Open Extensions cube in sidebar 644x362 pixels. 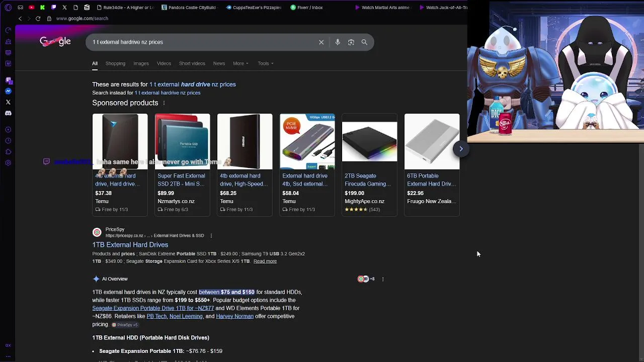(8, 152)
